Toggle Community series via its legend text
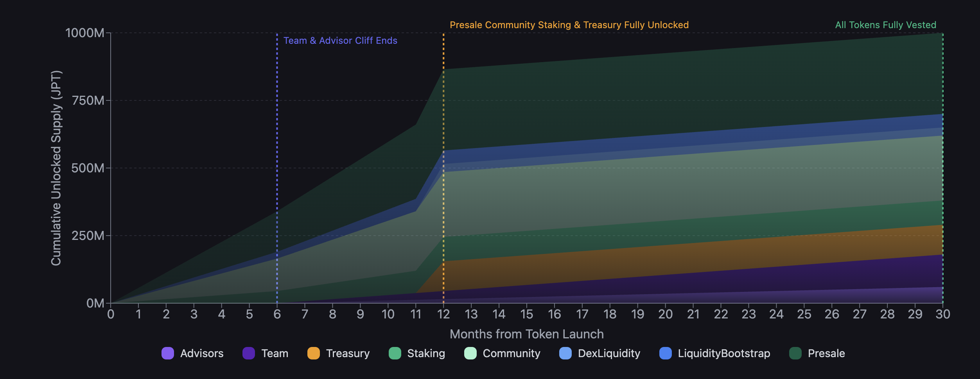980x379 pixels. (x=511, y=353)
